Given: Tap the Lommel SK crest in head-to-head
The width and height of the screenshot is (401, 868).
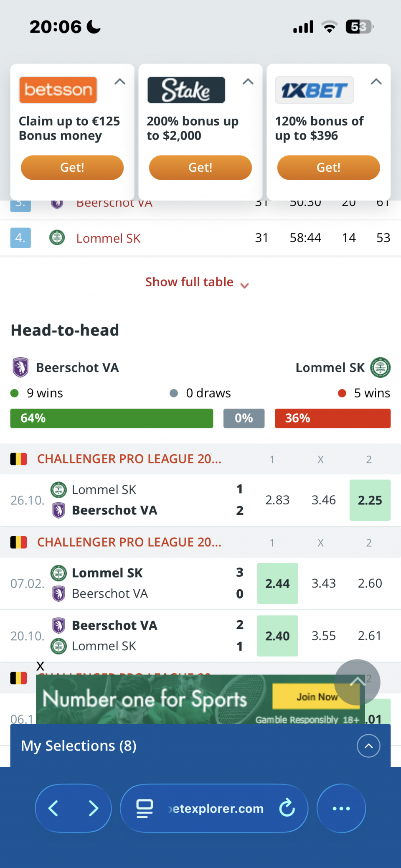Looking at the screenshot, I should click(x=380, y=368).
